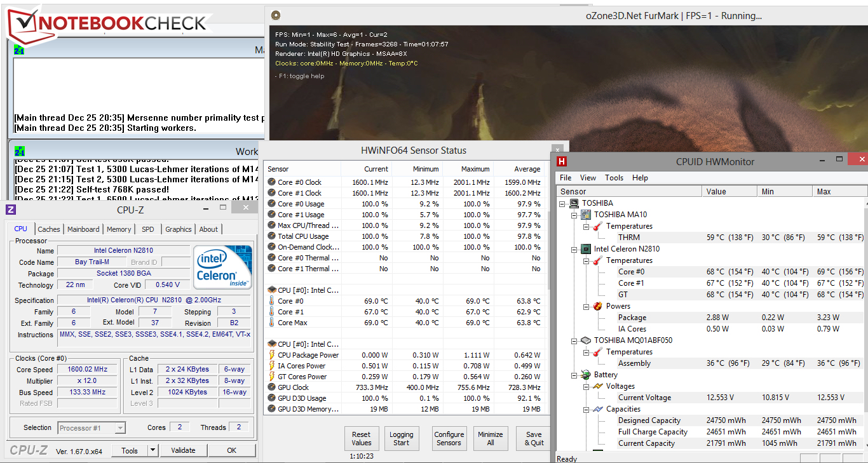
Task: Collapse the Battery node in HWMonitor
Action: click(x=574, y=375)
